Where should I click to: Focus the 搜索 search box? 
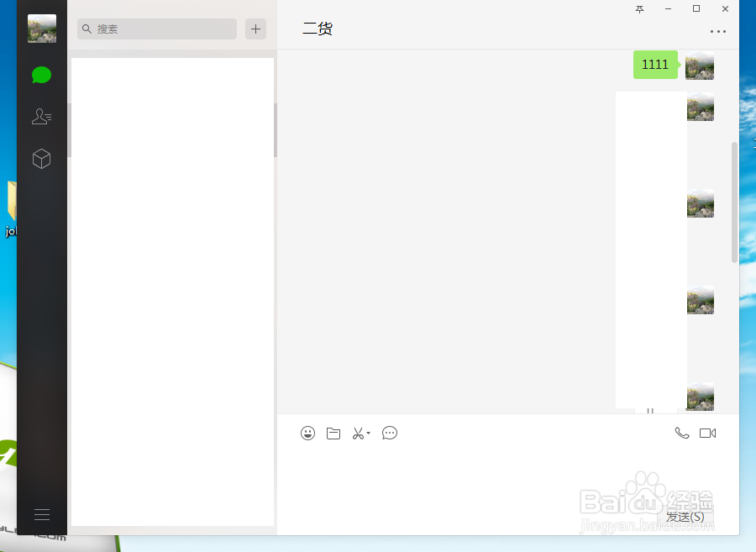point(157,29)
